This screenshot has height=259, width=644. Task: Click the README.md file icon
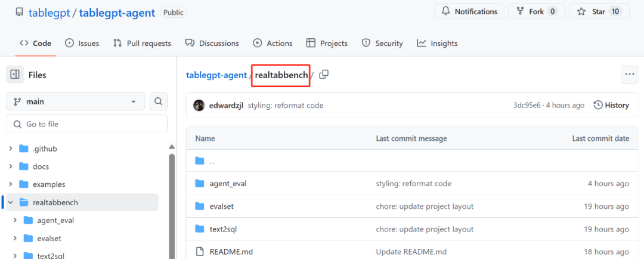tap(200, 251)
